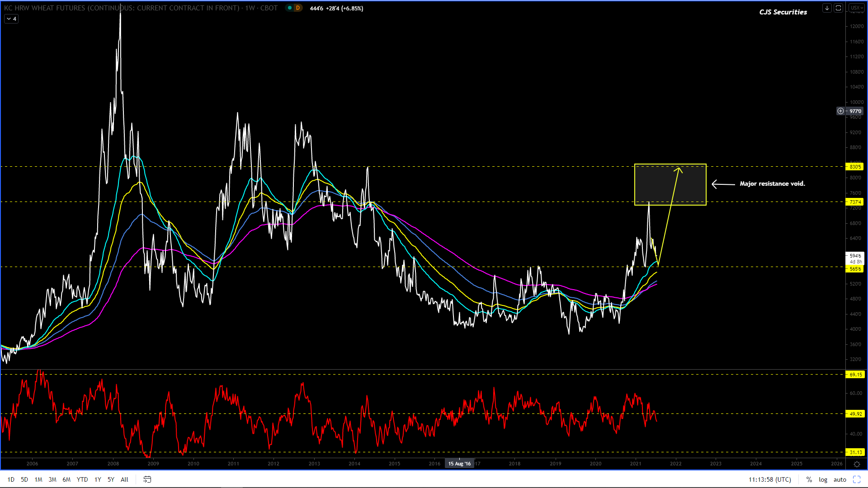The height and width of the screenshot is (488, 868).
Task: Click the pane maximize frame icon
Action: coord(838,8)
